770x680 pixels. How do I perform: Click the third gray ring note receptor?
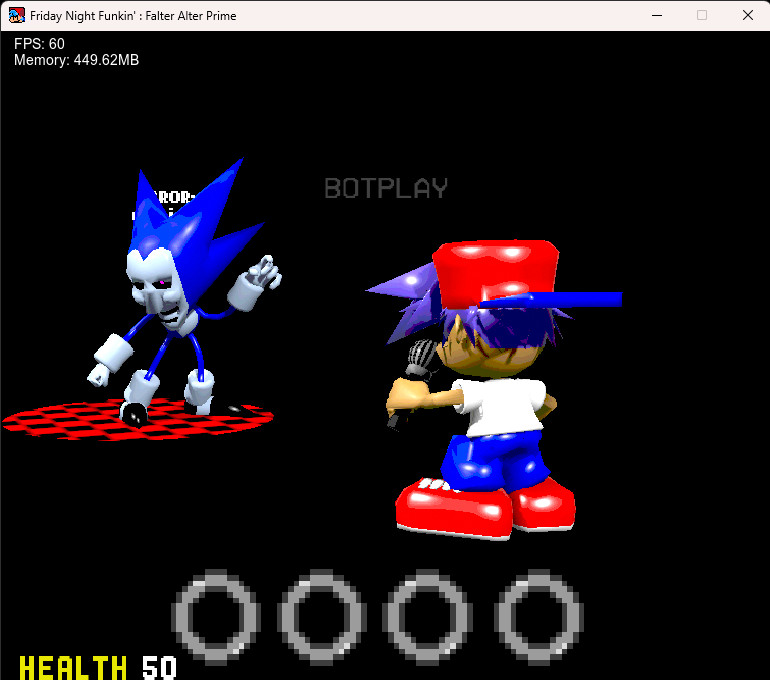click(428, 617)
